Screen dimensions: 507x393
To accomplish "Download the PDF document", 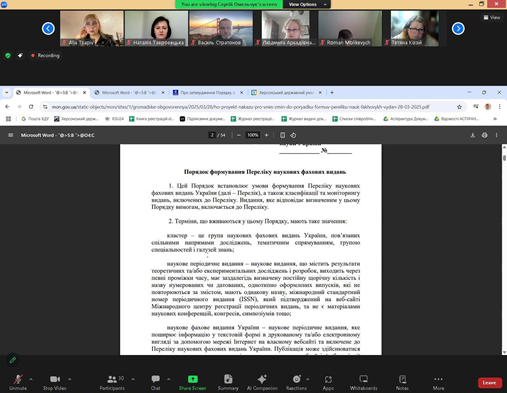I will (472, 135).
